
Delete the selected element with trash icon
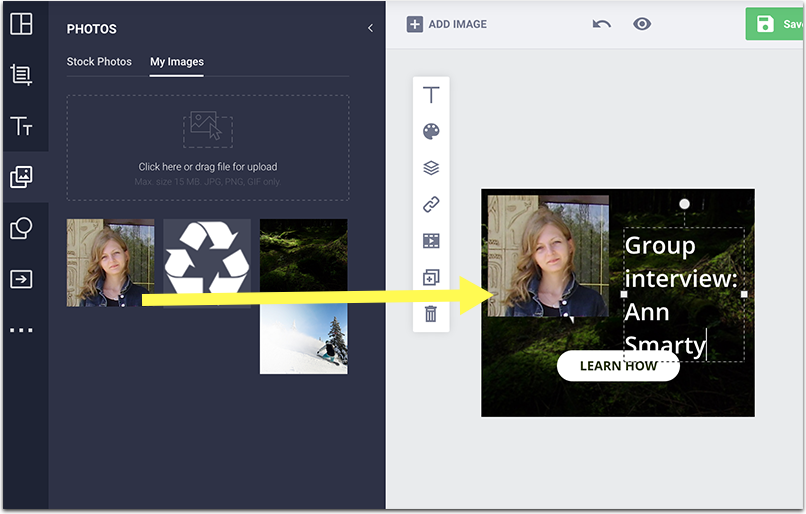click(431, 314)
